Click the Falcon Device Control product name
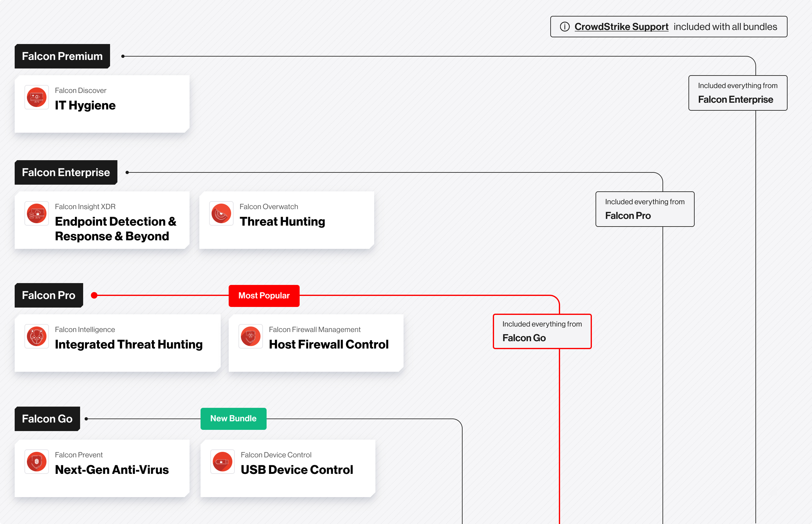The height and width of the screenshot is (524, 812). (276, 455)
